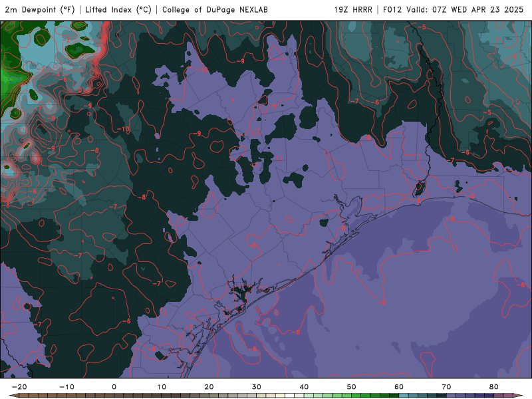Click the 'College of DuPage NEXLAB' label
This screenshot has height=399, width=532.
[215, 9]
